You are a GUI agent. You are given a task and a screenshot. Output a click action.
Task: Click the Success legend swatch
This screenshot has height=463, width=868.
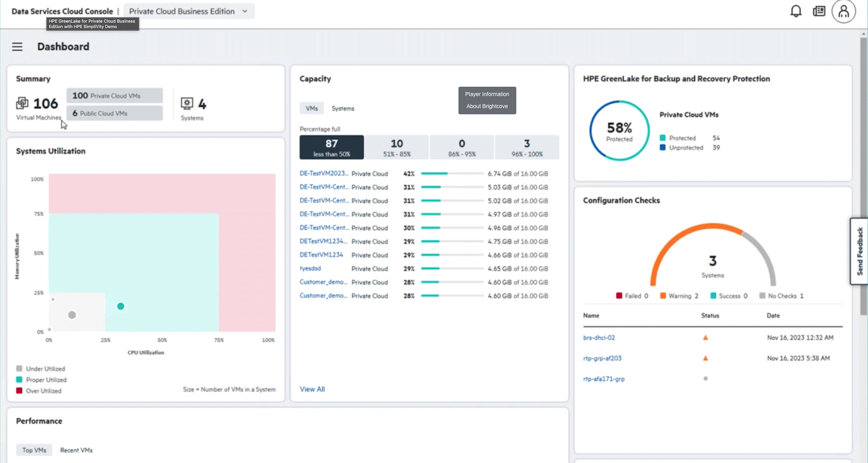pos(713,296)
